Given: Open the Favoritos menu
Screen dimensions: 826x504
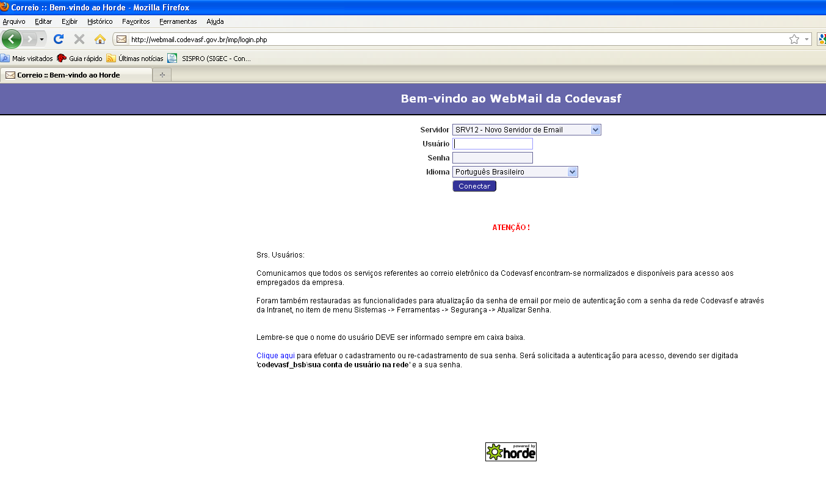Looking at the screenshot, I should click(x=136, y=21).
